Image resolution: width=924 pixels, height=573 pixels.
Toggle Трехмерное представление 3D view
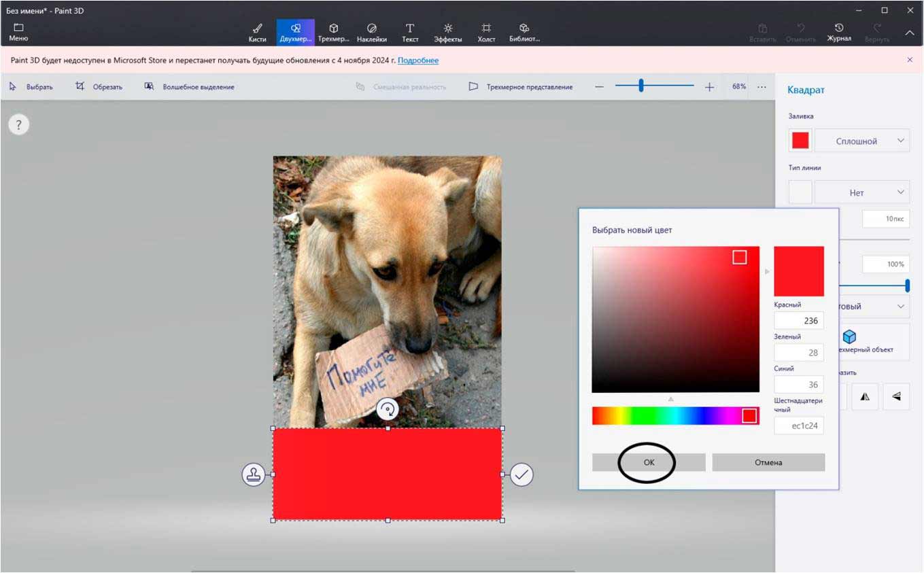click(x=521, y=87)
